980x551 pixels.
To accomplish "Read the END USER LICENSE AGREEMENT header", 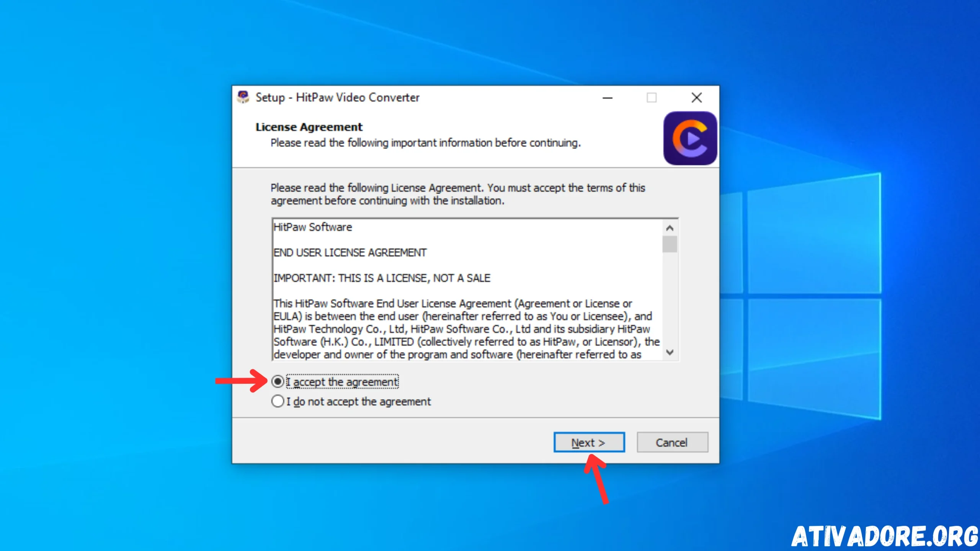I will pyautogui.click(x=349, y=252).
